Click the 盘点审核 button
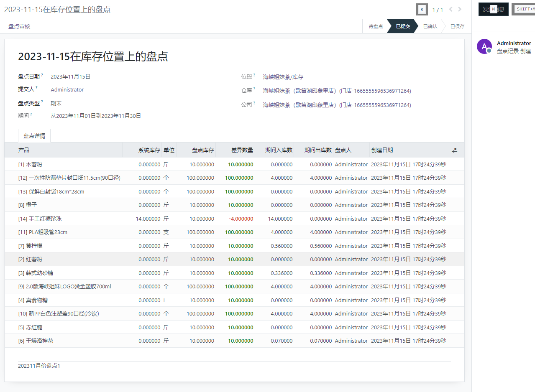This screenshot has width=535, height=392. (19, 26)
